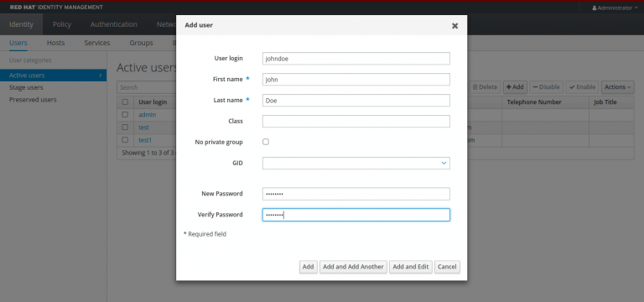Image resolution: width=644 pixels, height=302 pixels.
Task: Open the admin user link
Action: point(147,115)
